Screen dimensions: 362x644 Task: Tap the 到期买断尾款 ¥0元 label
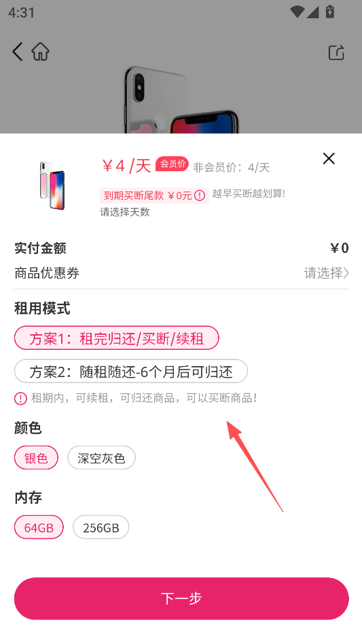coord(148,196)
